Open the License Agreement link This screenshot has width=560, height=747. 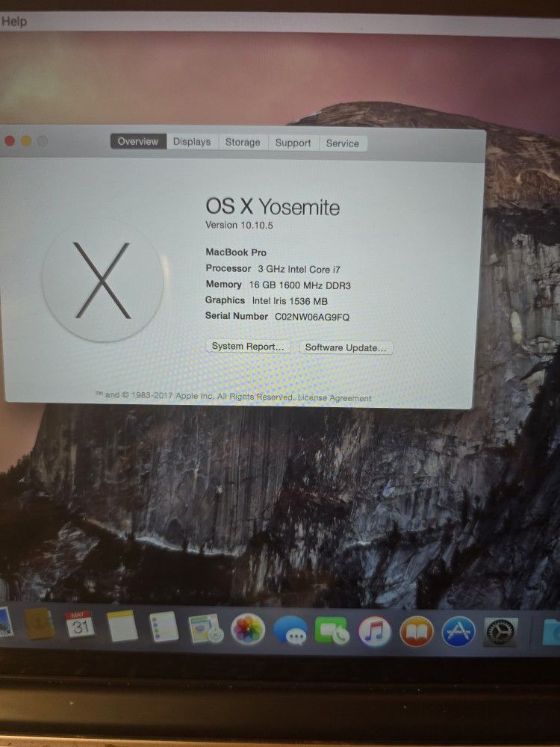pos(335,398)
